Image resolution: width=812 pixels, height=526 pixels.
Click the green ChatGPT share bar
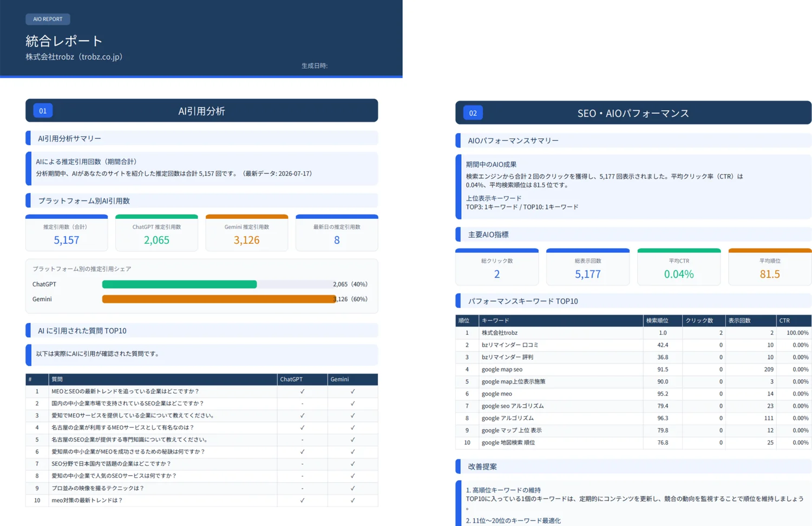coord(179,284)
